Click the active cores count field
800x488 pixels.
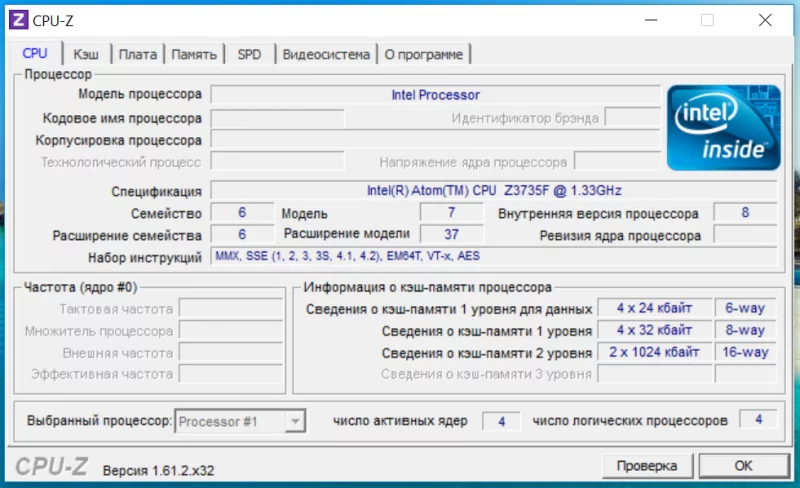pos(501,421)
